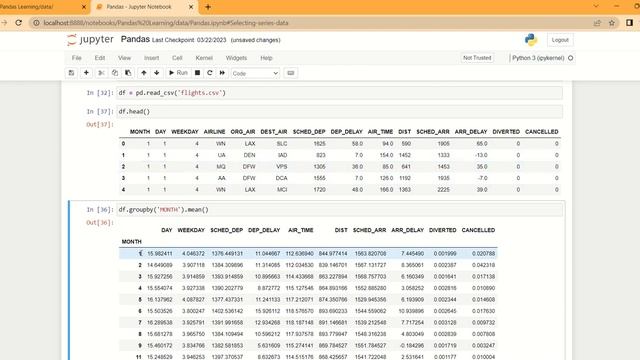The image size is (640, 360).
Task: Click the WEEKDAY header in groupby table
Action: (191, 230)
